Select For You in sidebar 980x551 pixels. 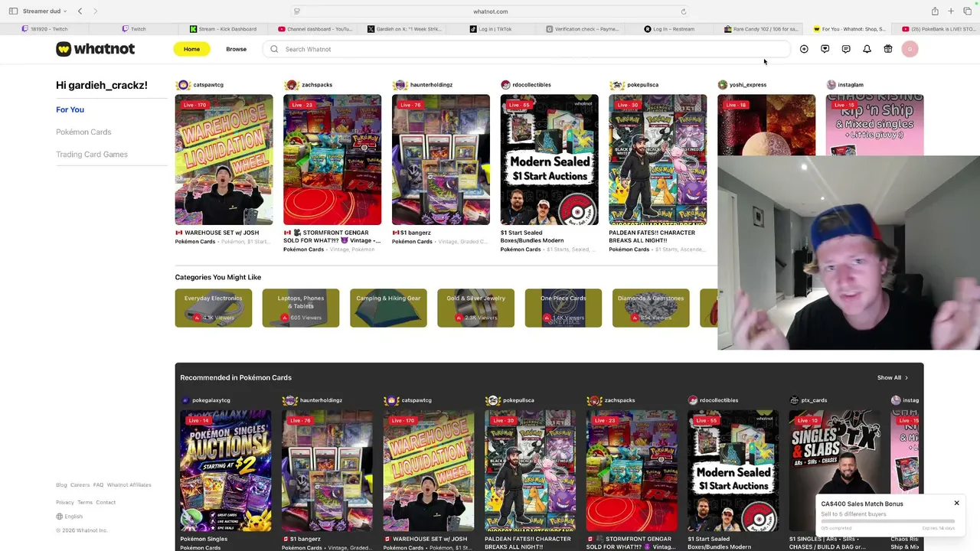[70, 109]
